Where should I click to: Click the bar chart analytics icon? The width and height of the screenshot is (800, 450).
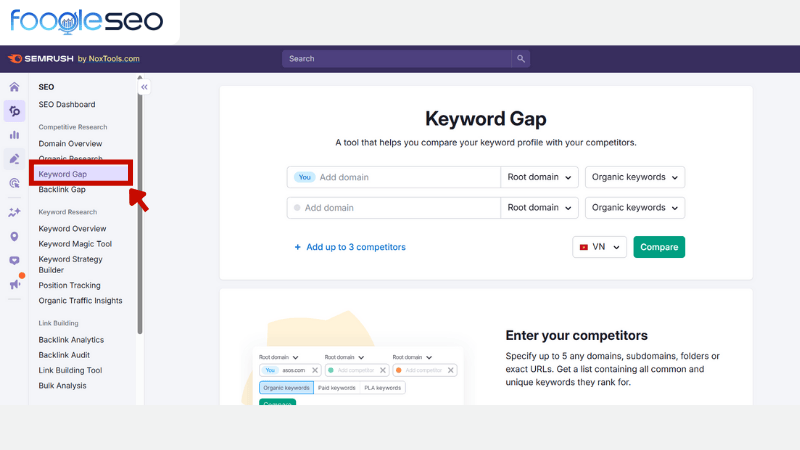pos(14,135)
